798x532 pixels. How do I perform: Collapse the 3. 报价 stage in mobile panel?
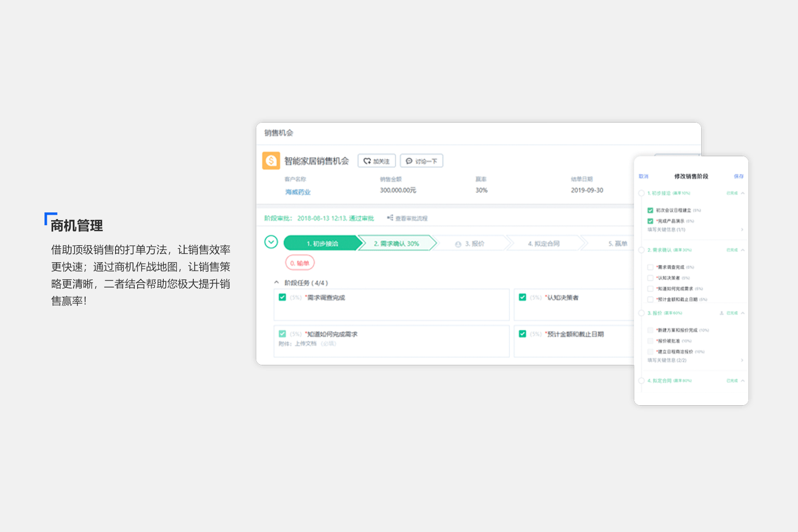pyautogui.click(x=743, y=313)
